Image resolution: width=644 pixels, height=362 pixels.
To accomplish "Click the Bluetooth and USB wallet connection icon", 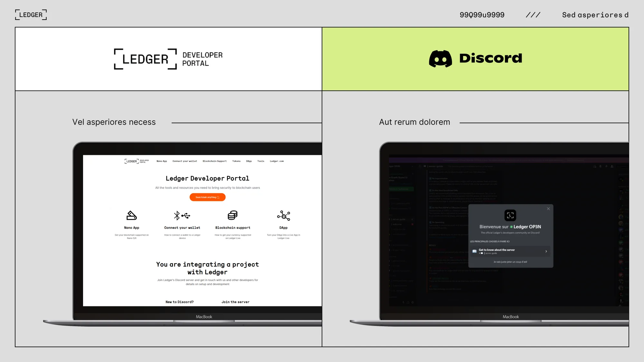I will (x=182, y=216).
